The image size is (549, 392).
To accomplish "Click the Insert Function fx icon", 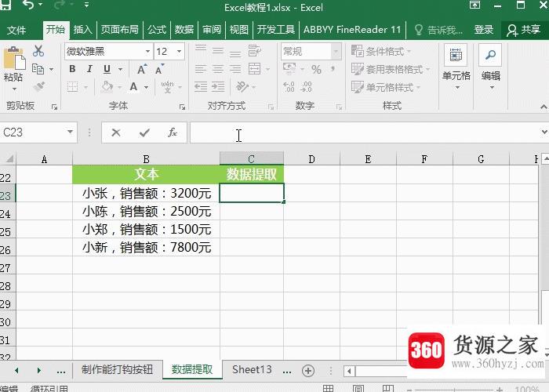I will (x=173, y=132).
